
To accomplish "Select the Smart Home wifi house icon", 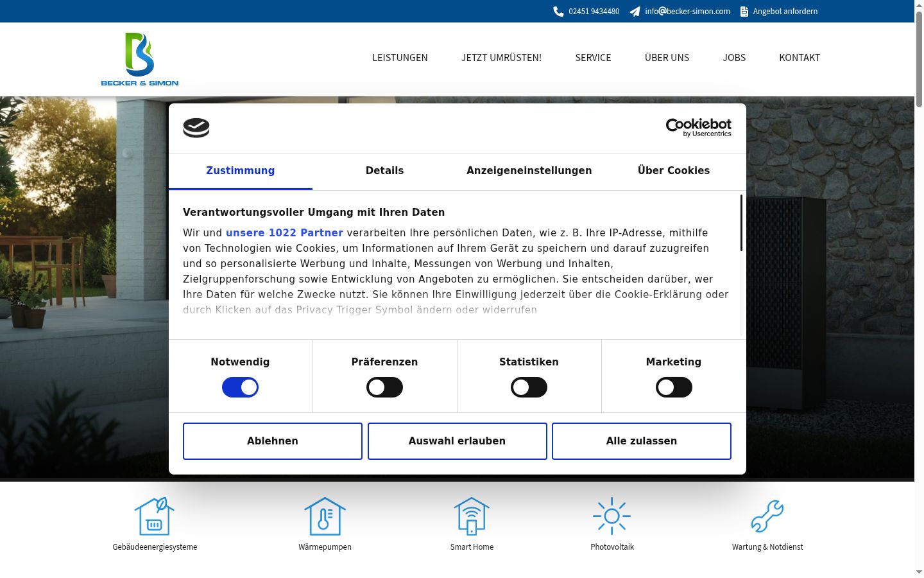I will pyautogui.click(x=472, y=516).
